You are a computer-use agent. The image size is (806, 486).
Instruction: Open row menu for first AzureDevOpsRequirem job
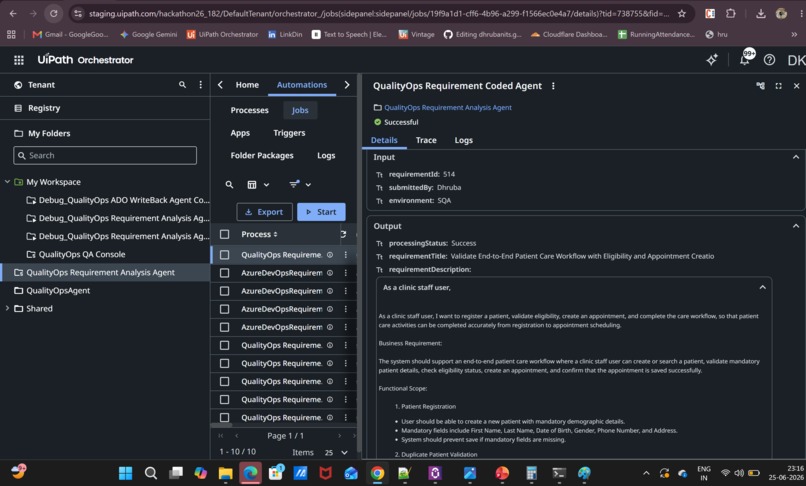(x=345, y=273)
